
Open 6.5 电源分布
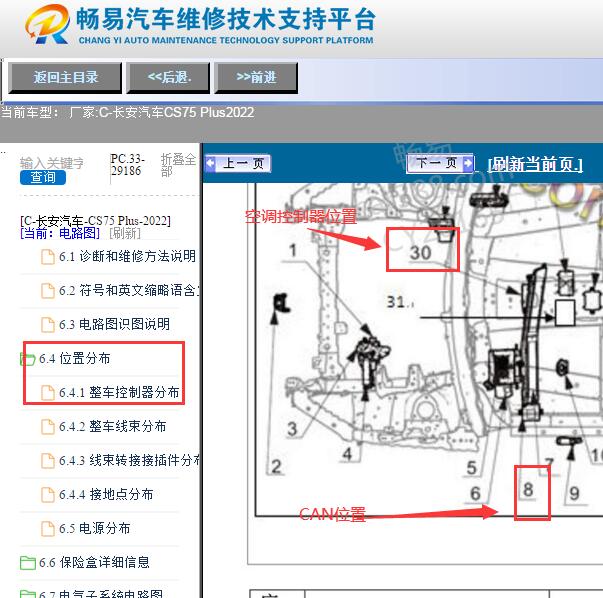coord(95,528)
